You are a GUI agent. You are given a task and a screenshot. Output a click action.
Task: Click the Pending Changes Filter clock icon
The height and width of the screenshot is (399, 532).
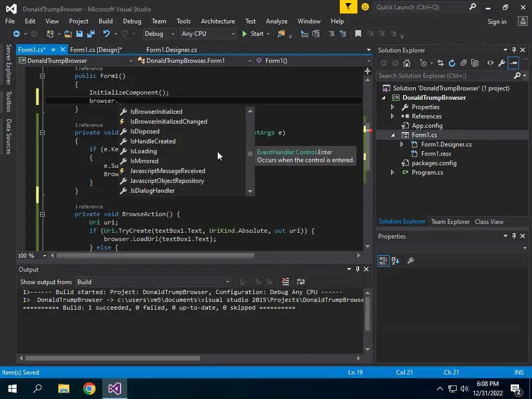coord(423,63)
